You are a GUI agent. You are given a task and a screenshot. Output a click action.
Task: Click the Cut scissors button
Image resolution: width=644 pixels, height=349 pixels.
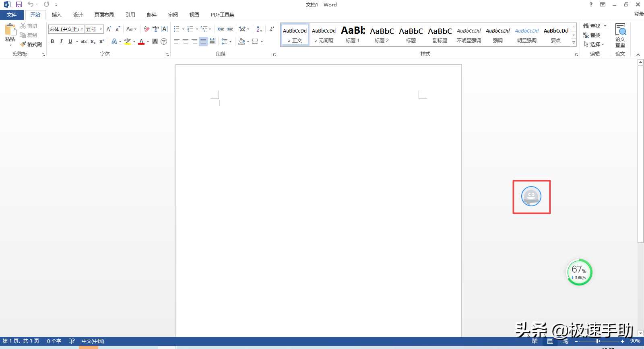click(29, 26)
